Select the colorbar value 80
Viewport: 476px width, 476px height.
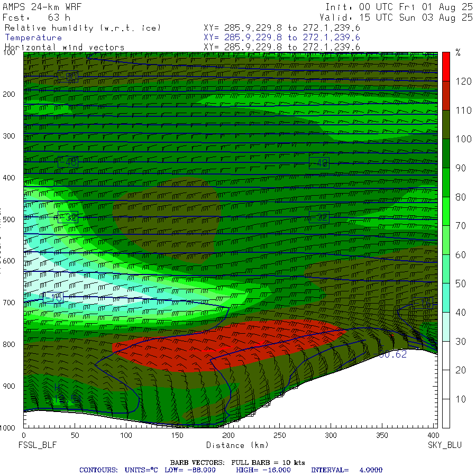tap(461, 197)
